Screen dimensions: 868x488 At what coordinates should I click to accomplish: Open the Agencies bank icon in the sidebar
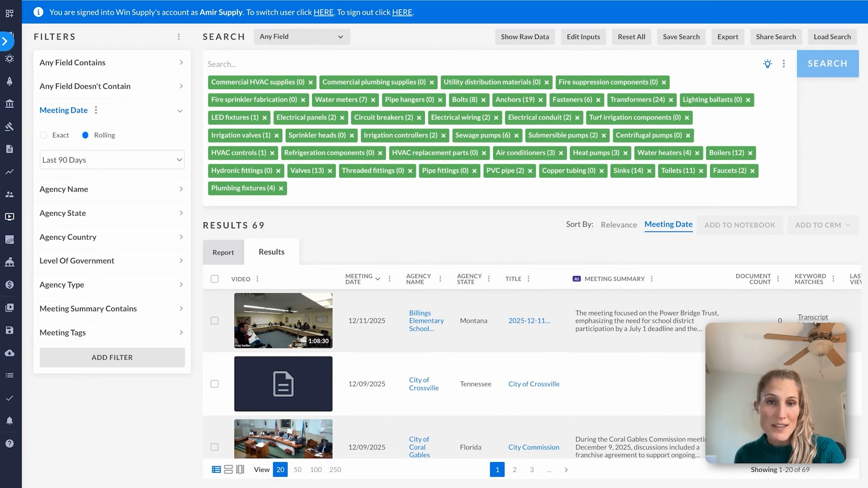coord(9,103)
